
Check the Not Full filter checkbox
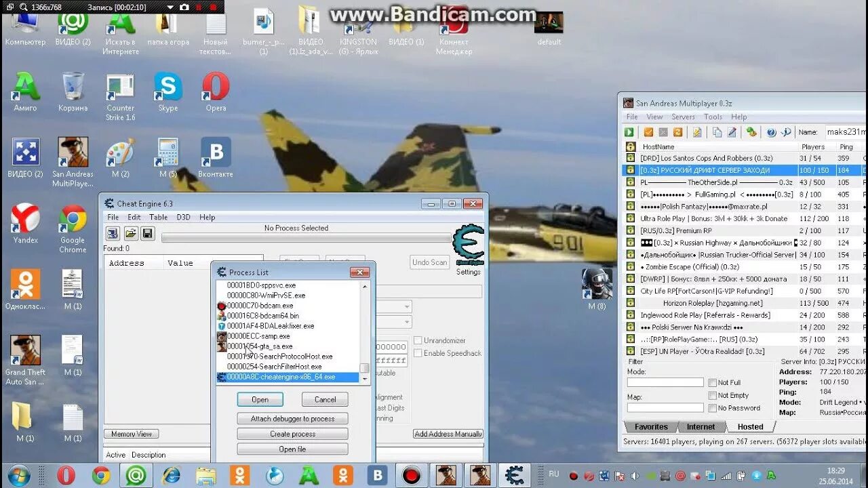click(x=712, y=383)
